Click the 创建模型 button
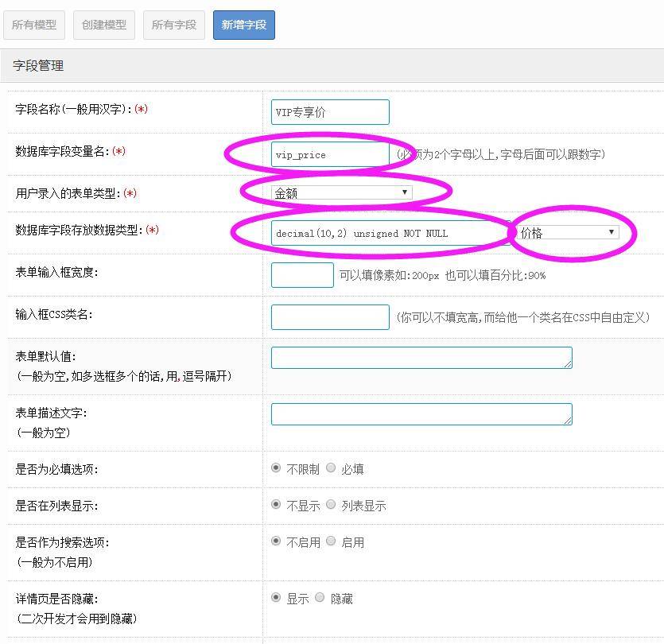Viewport: 664px width, 644px height. (x=104, y=25)
